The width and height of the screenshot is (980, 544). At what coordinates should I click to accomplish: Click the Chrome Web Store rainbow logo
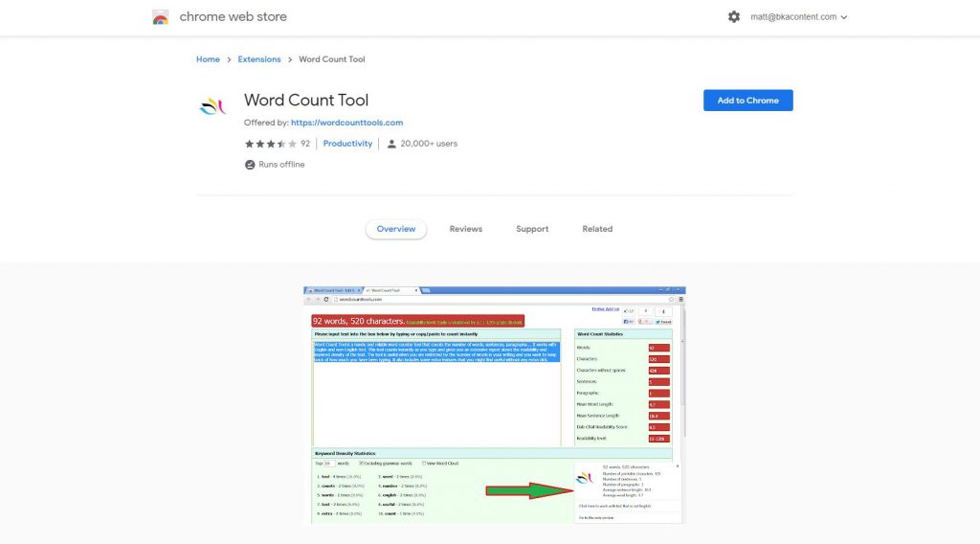160,17
